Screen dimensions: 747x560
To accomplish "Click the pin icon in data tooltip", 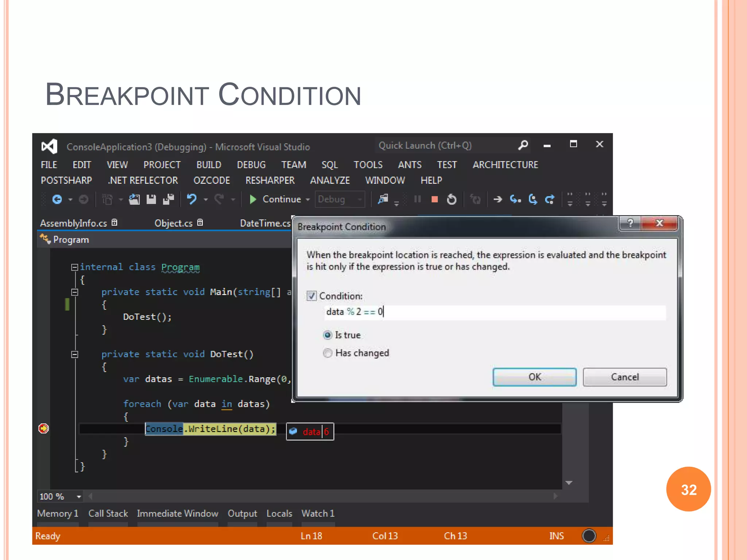I will click(293, 432).
